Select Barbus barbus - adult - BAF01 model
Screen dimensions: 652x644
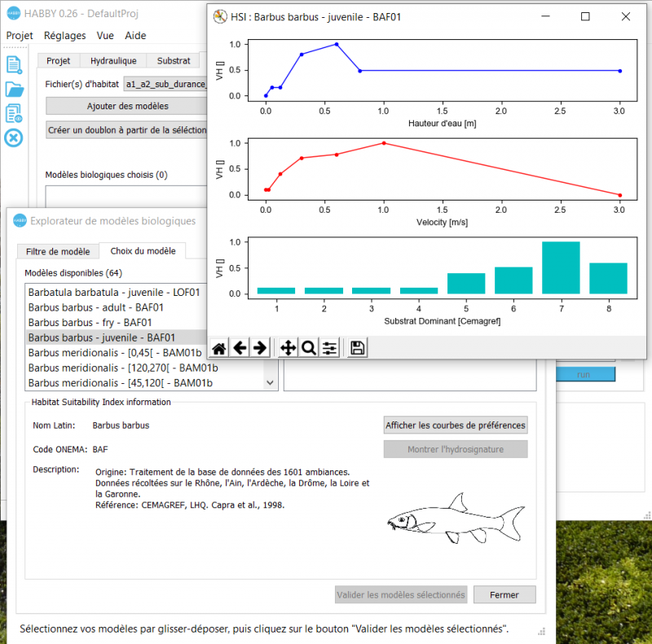pyautogui.click(x=96, y=307)
